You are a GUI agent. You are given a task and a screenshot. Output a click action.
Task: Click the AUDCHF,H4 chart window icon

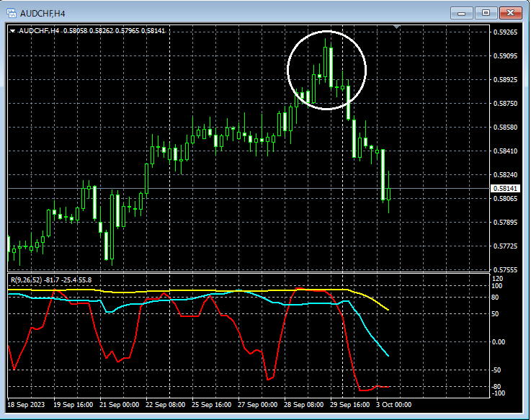click(x=12, y=13)
